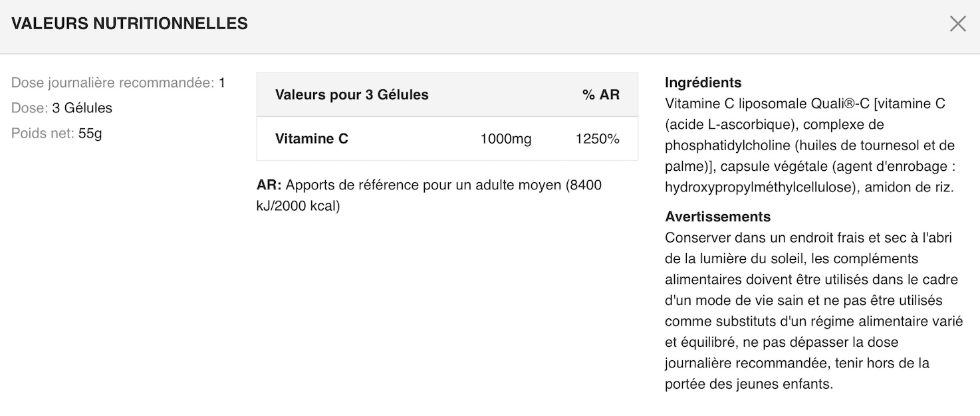Screen dimensions: 980x416
Task: Click the Valeurs Nutritionnelles heading
Action: [x=130, y=24]
